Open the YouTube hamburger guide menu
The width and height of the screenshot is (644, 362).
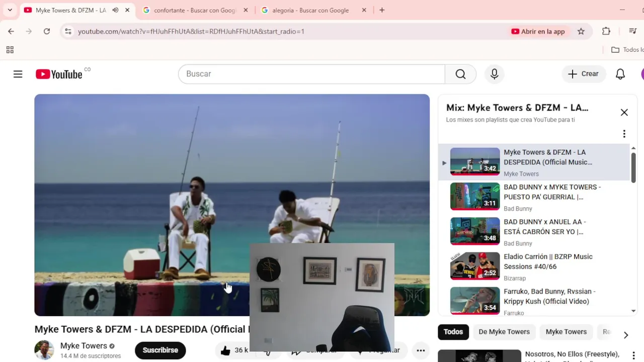click(x=18, y=74)
